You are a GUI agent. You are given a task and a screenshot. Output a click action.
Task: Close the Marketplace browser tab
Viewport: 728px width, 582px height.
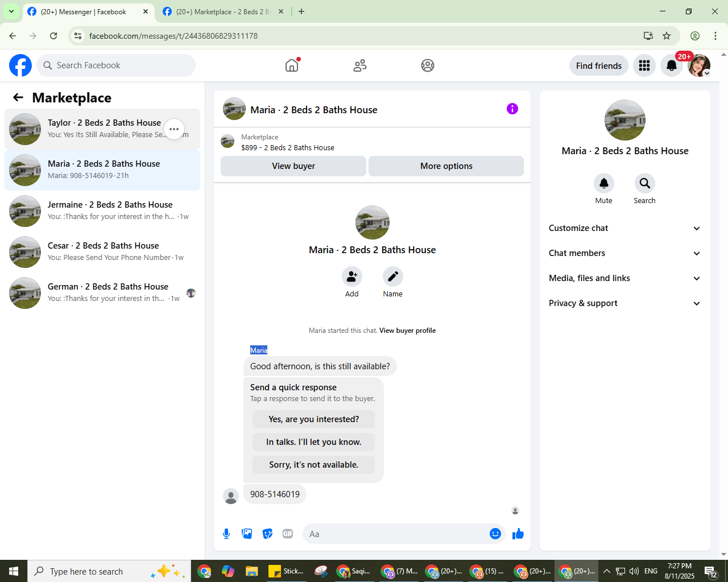pos(281,11)
